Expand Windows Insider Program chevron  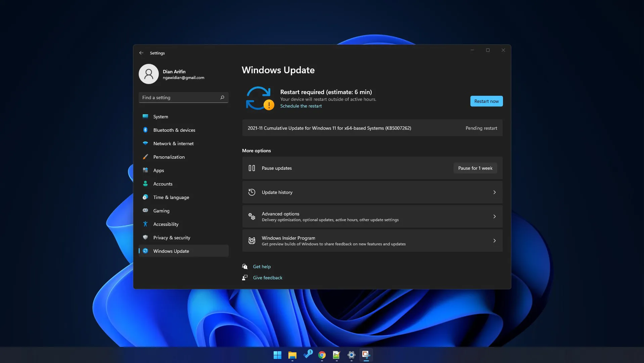click(x=494, y=241)
